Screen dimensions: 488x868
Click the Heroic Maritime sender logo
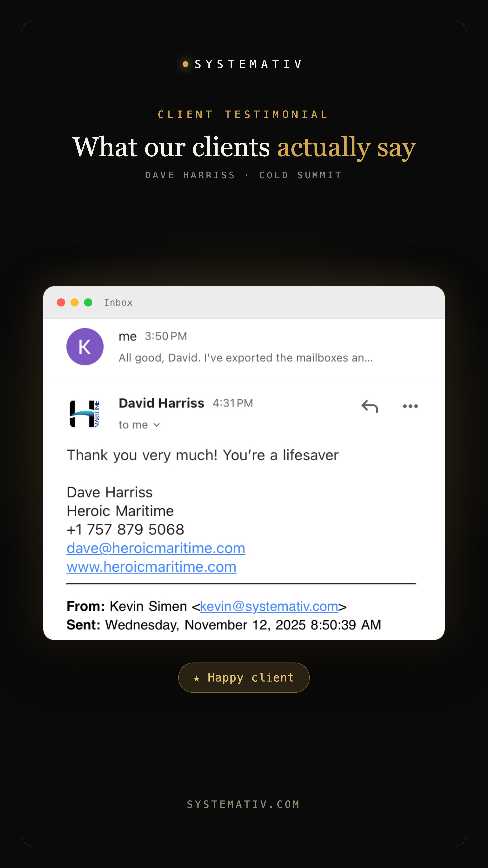click(x=84, y=413)
